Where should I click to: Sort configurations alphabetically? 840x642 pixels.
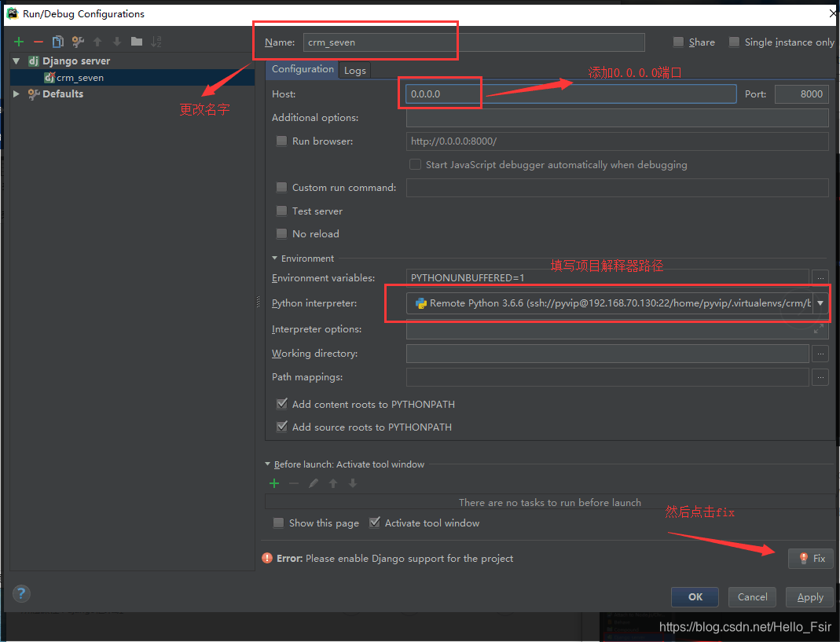point(156,42)
